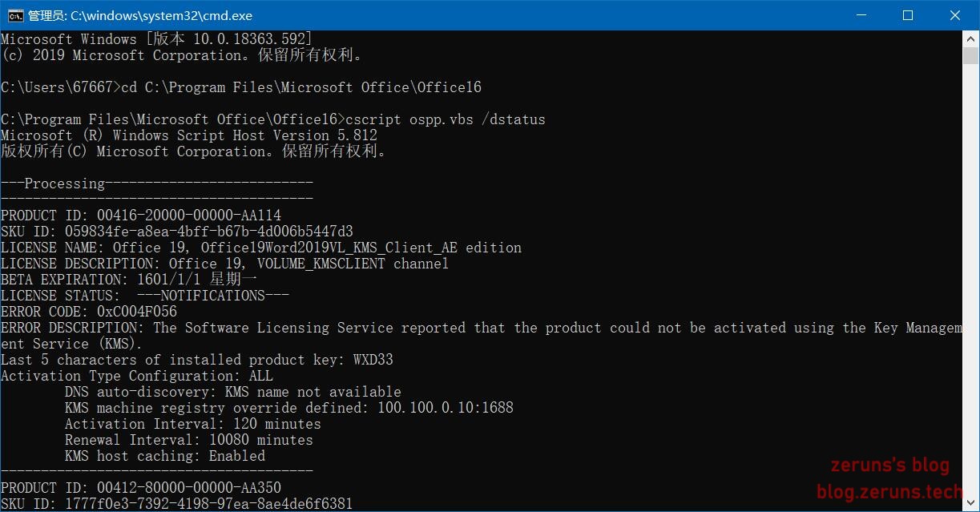980x512 pixels.
Task: Close the cmd.exe window
Action: [955, 15]
